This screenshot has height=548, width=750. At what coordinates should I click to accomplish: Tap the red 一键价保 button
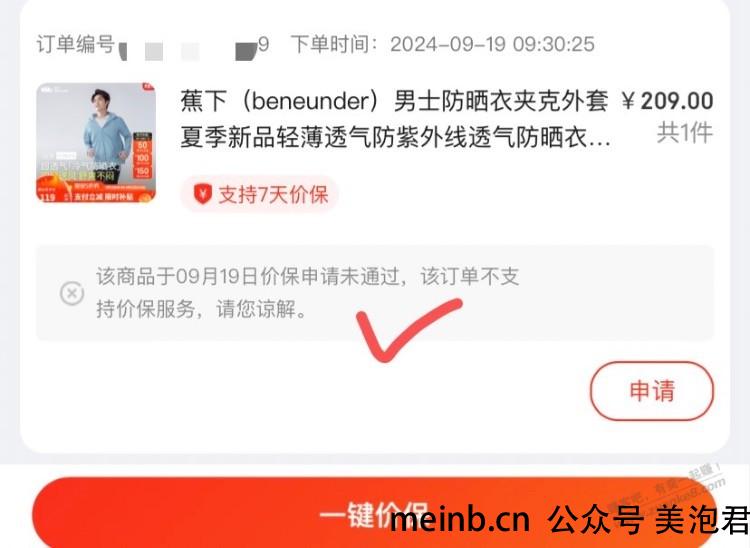coord(375,513)
